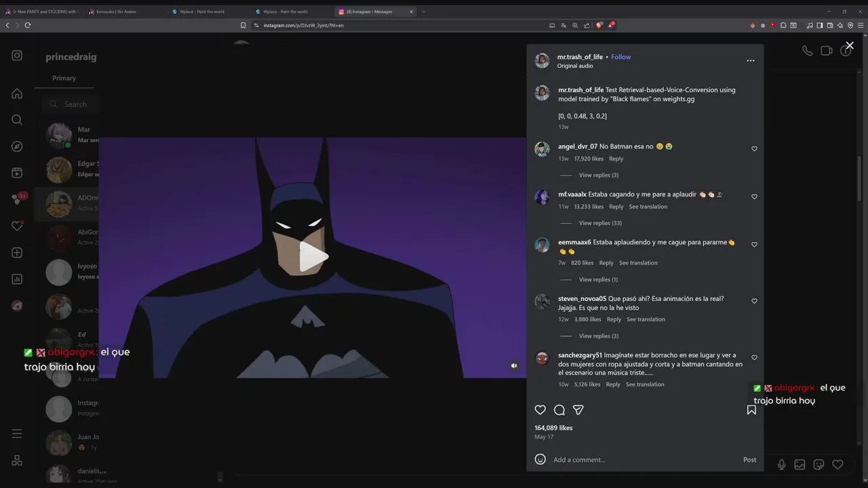Expand replies (3) under angel_dvr_07
The width and height of the screenshot is (868, 488).
coord(598,175)
